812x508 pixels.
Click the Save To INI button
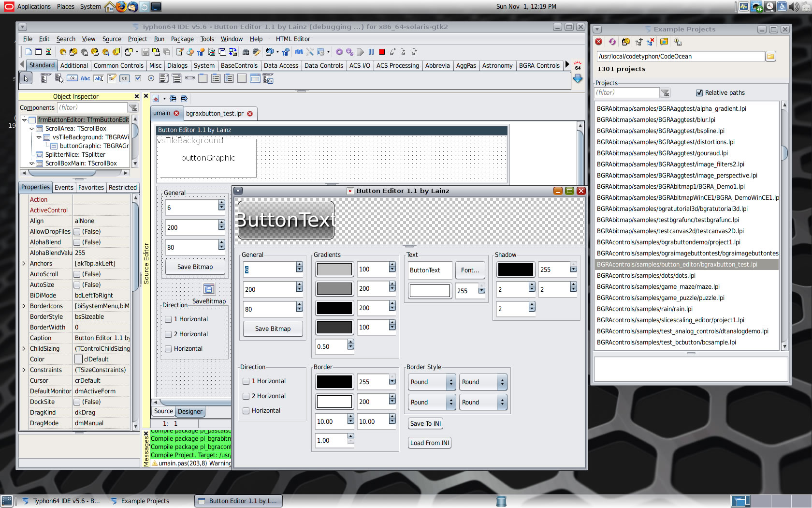click(x=425, y=424)
